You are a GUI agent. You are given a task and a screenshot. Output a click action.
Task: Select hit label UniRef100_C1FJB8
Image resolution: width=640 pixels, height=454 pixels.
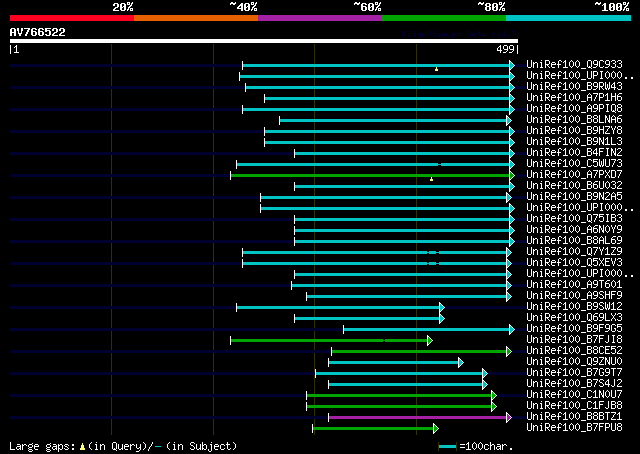click(574, 406)
